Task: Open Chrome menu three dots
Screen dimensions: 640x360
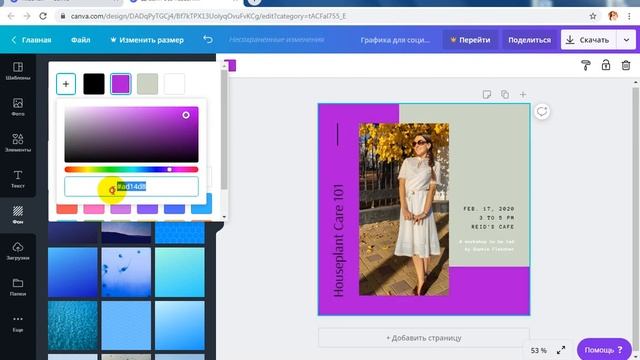Action: 629,16
